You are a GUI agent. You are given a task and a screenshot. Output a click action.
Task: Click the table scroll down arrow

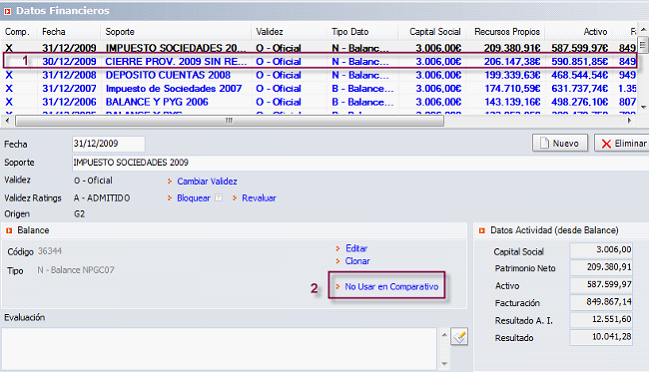point(643,107)
